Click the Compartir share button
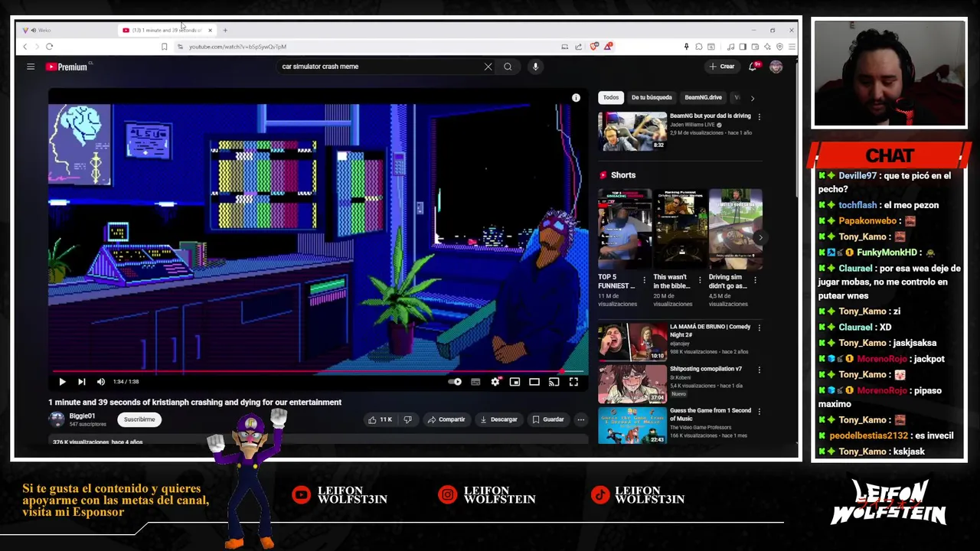The width and height of the screenshot is (980, 551). [x=446, y=419]
